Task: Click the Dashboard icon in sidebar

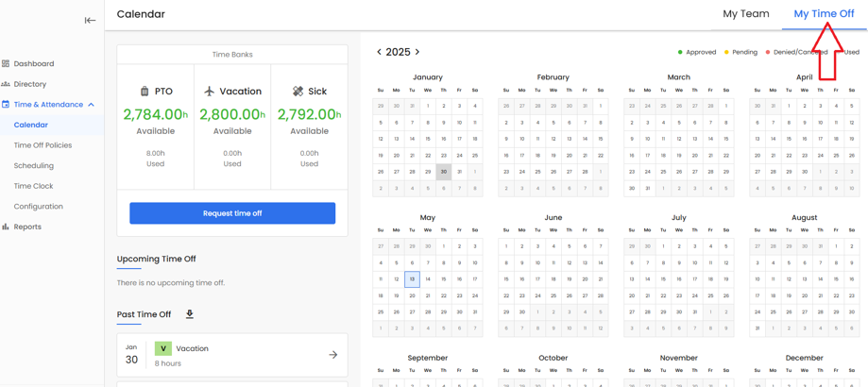Action: click(x=6, y=64)
